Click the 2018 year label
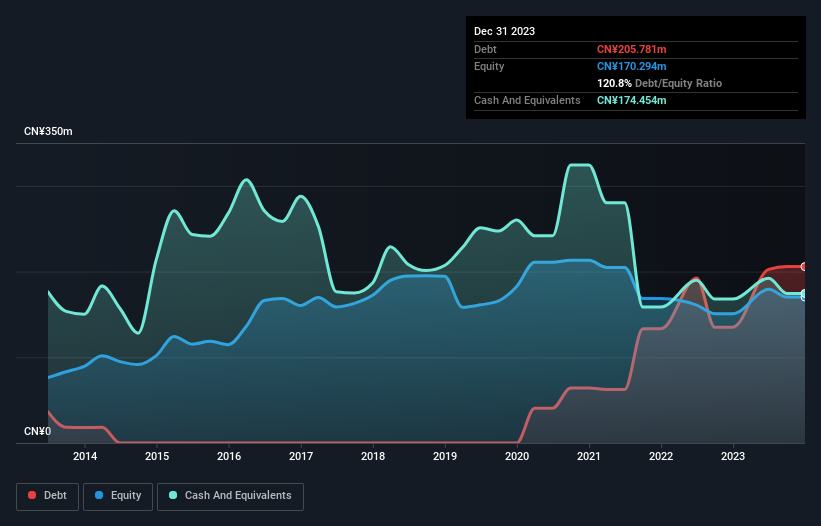 point(373,457)
